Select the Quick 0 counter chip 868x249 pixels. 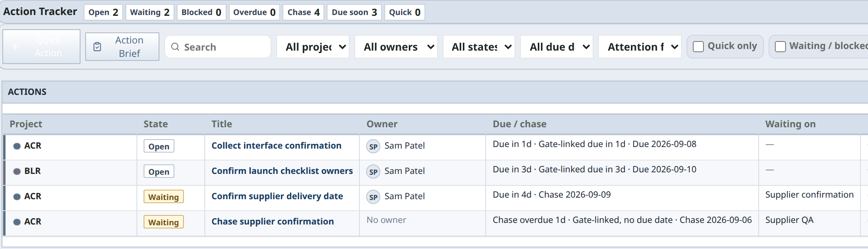point(405,12)
